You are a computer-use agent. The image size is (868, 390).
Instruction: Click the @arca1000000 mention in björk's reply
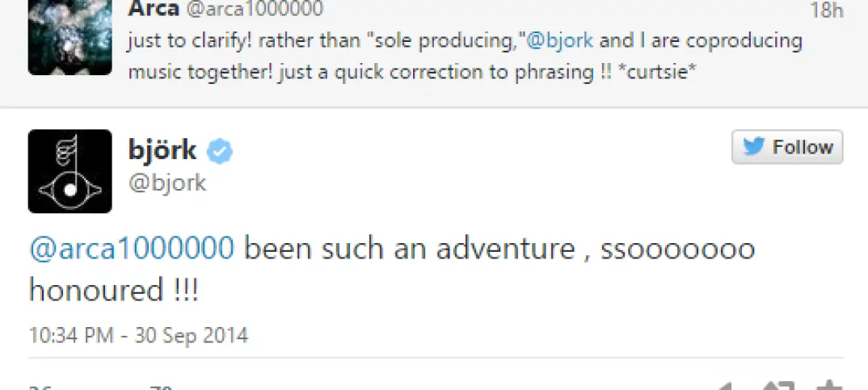(x=132, y=249)
